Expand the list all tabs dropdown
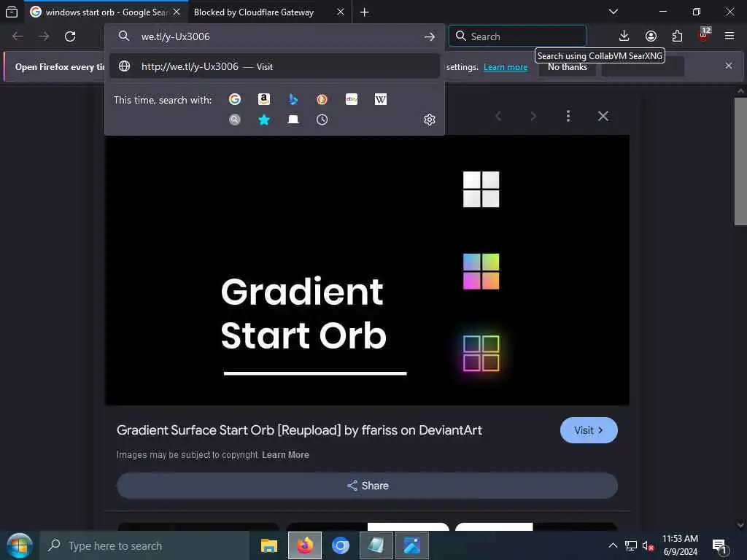Image resolution: width=747 pixels, height=560 pixels. pyautogui.click(x=614, y=12)
